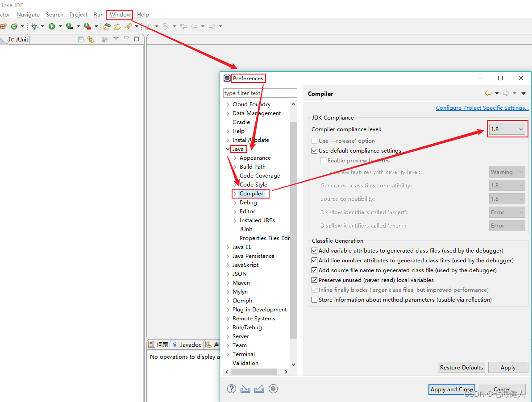Toggle Add variable attributes checkbox
The width and height of the screenshot is (532, 402).
[315, 251]
